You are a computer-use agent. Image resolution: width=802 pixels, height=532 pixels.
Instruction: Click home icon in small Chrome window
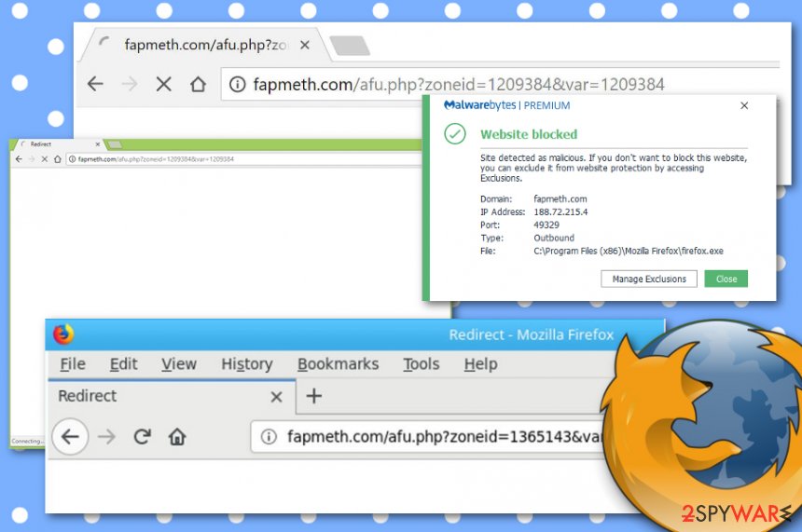point(57,159)
